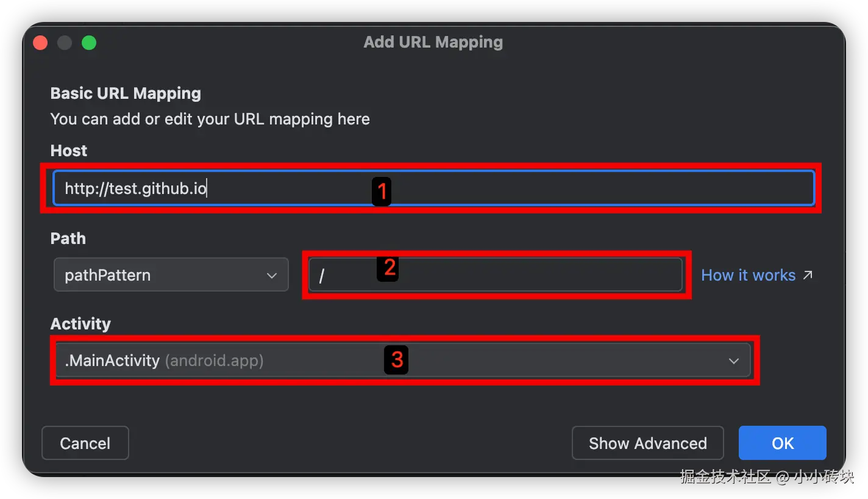
Task: Click the red number 2 annotation badge
Action: tap(388, 268)
